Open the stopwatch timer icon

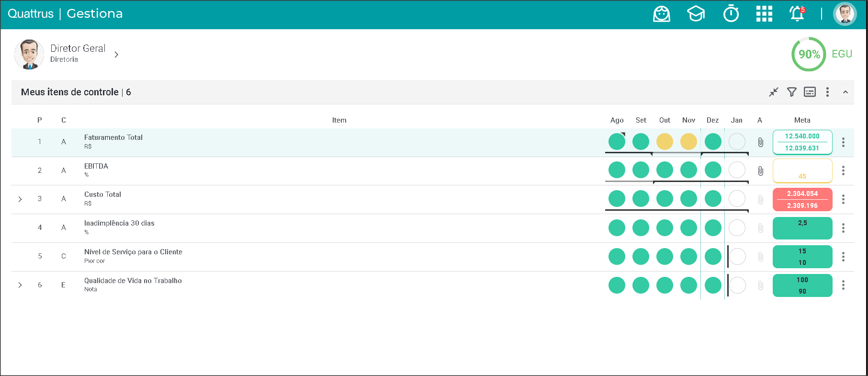(731, 14)
